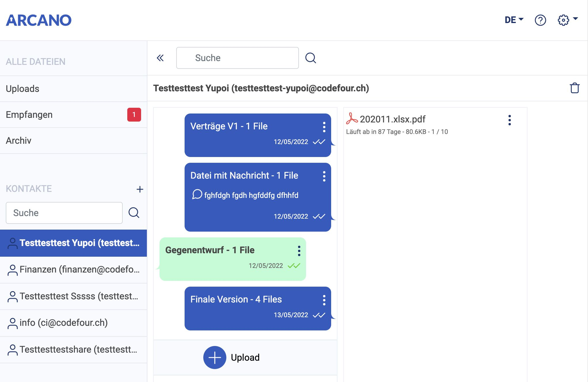Open options for 202011.xlsx.pdf file
This screenshot has width=588, height=382.
(x=509, y=120)
